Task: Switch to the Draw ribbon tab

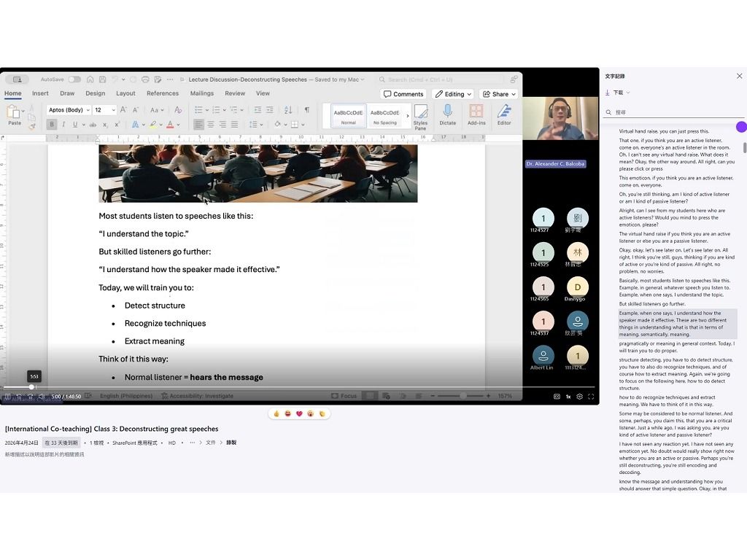Action: [x=67, y=93]
